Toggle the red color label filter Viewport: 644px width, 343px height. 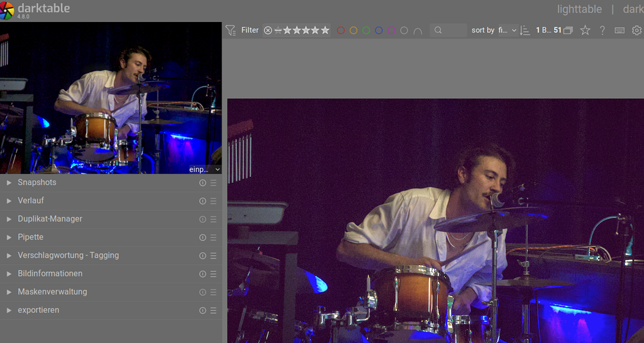click(x=340, y=30)
